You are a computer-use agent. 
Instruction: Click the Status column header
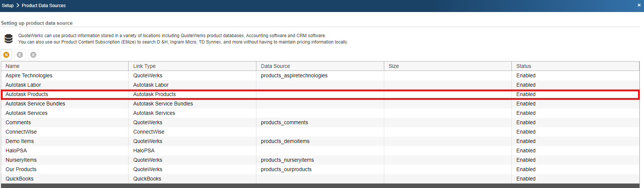523,66
